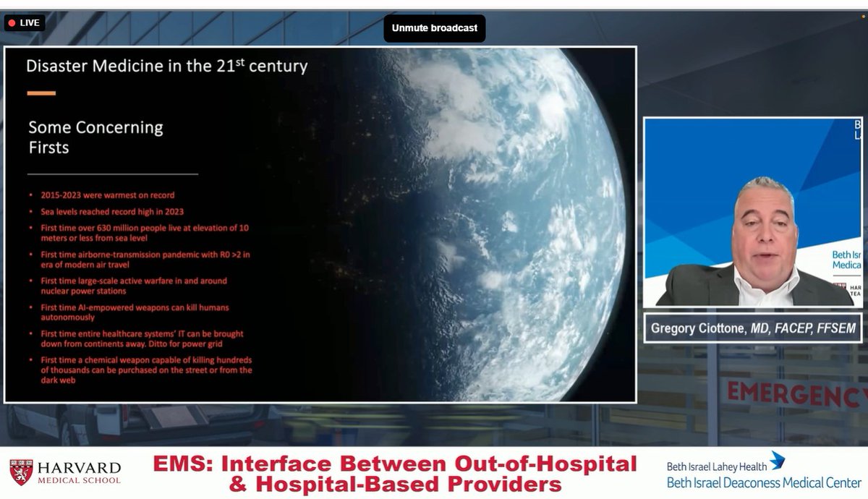868x499 pixels.
Task: Click the Unmute broadcast button
Action: click(434, 28)
